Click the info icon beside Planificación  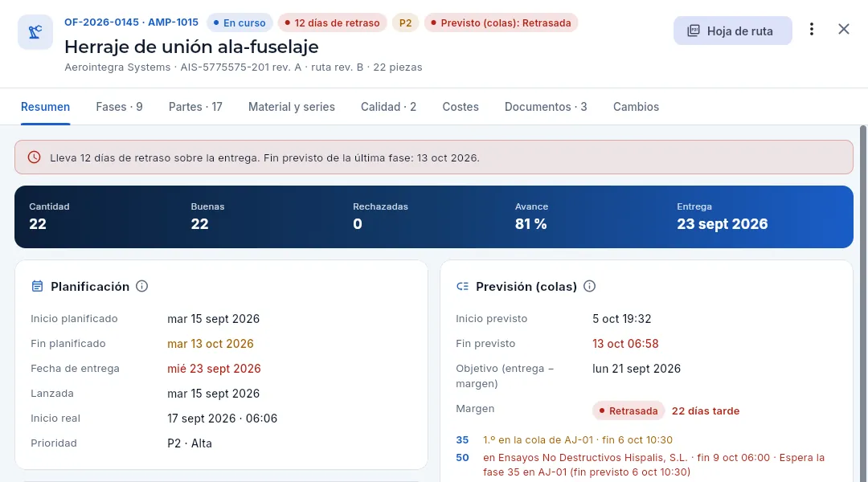tap(141, 286)
